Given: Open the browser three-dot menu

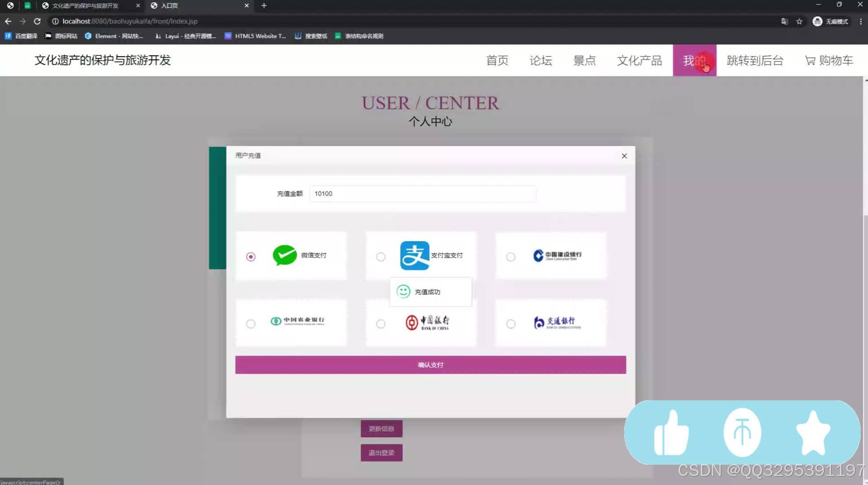Looking at the screenshot, I should click(x=860, y=21).
